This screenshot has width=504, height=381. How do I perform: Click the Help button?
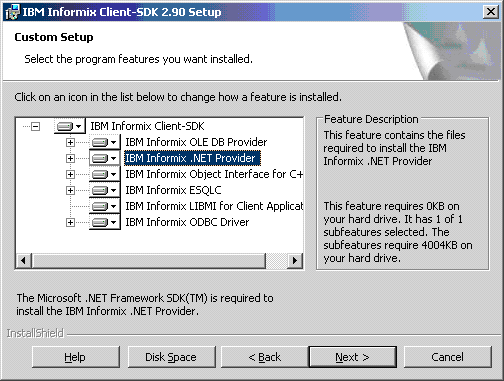[x=76, y=357]
